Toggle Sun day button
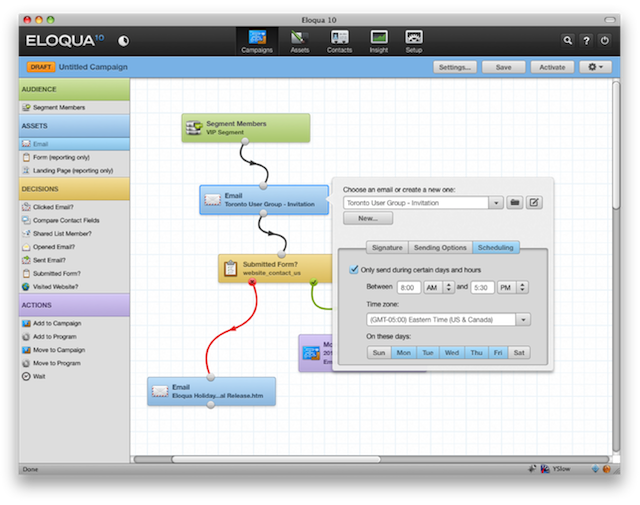Image resolution: width=640 pixels, height=505 pixels. point(379,353)
